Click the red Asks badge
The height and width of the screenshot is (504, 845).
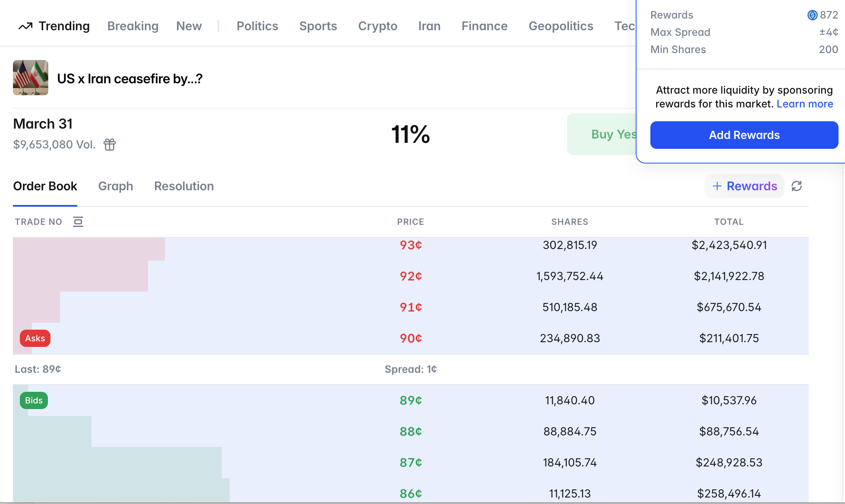click(35, 338)
